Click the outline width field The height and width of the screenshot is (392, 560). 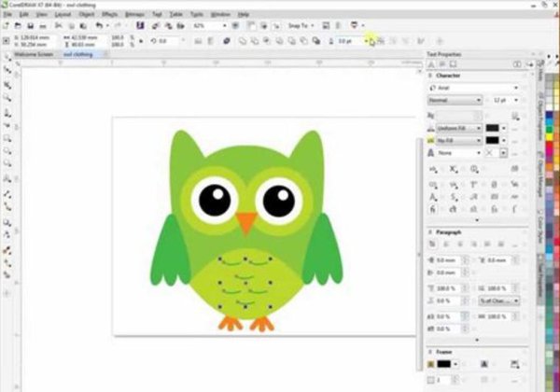pyautogui.click(x=348, y=41)
